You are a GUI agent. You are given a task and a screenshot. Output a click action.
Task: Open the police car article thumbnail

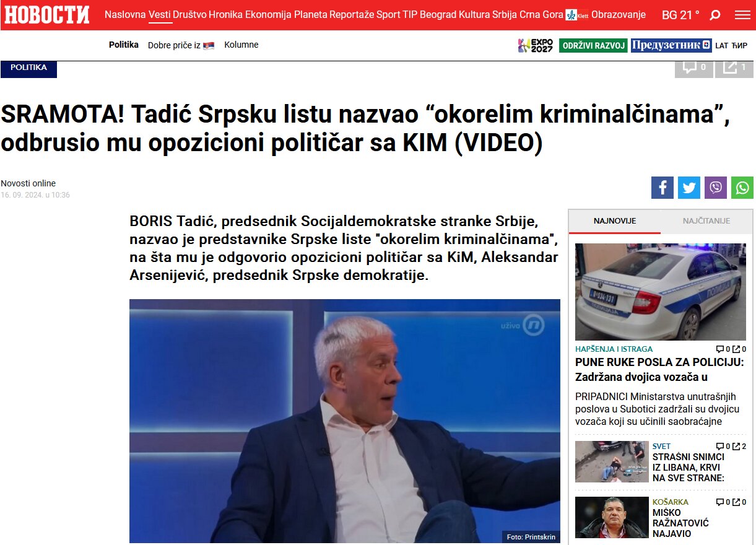pyautogui.click(x=661, y=292)
